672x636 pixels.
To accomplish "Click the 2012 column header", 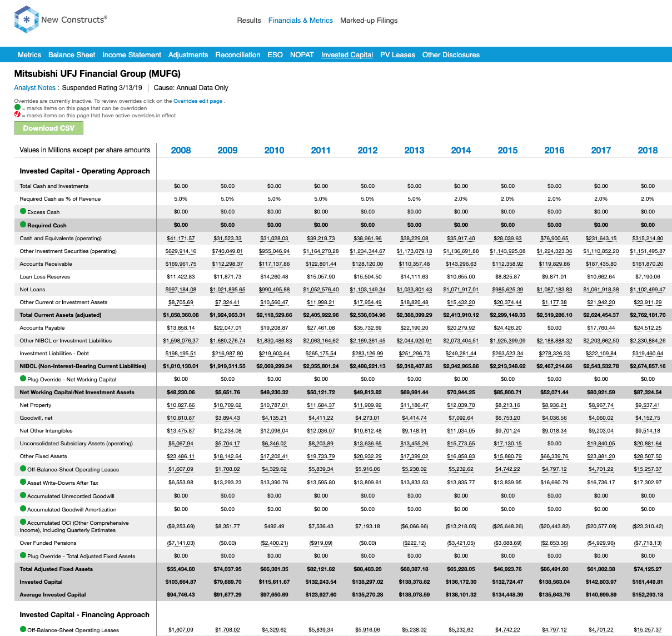I will [x=367, y=150].
